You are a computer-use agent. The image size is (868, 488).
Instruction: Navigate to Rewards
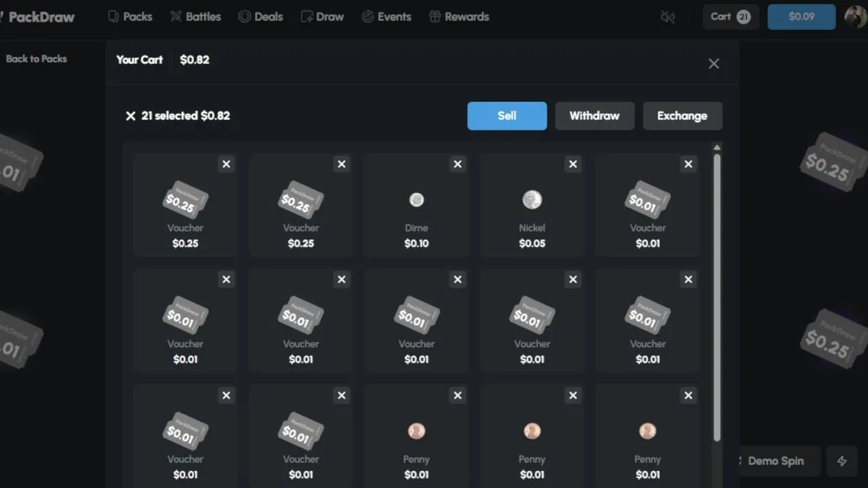click(x=459, y=17)
